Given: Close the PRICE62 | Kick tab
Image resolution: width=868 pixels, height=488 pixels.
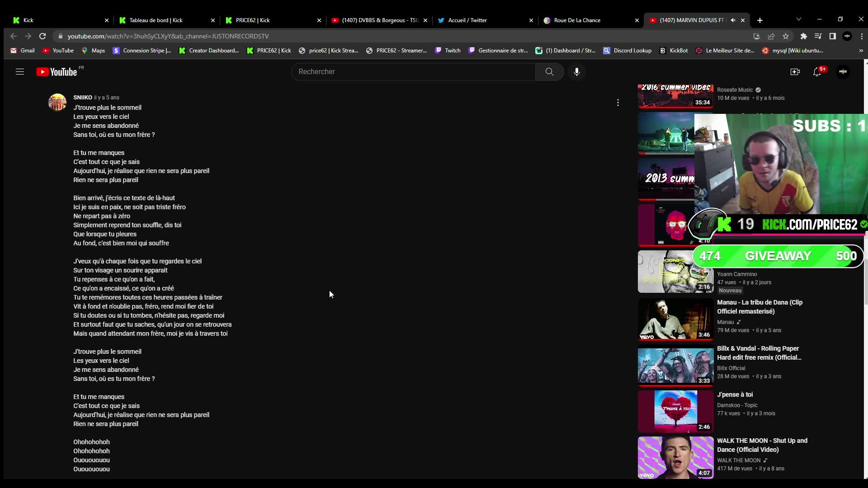Looking at the screenshot, I should pos(319,20).
